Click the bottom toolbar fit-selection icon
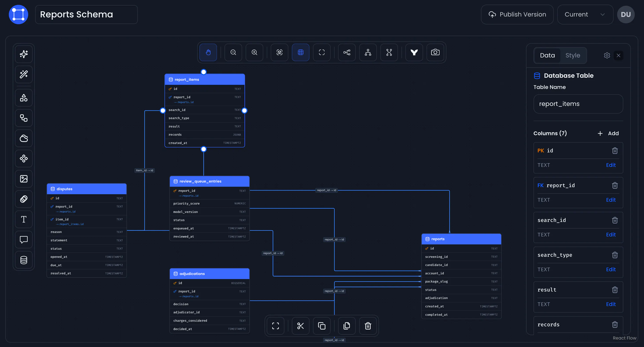The width and height of the screenshot is (644, 347). pos(276,326)
